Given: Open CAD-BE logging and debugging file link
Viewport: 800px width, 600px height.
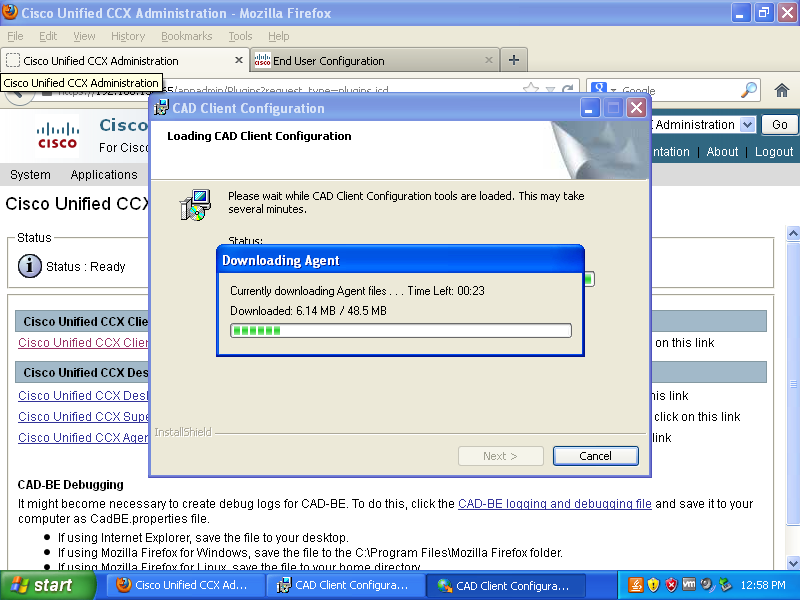Looking at the screenshot, I should pyautogui.click(x=555, y=504).
